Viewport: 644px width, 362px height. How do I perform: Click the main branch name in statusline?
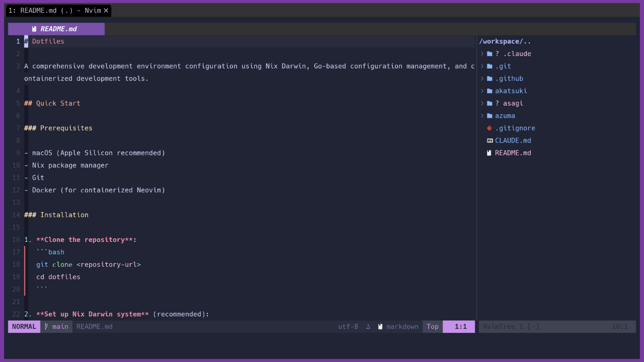coord(60,327)
